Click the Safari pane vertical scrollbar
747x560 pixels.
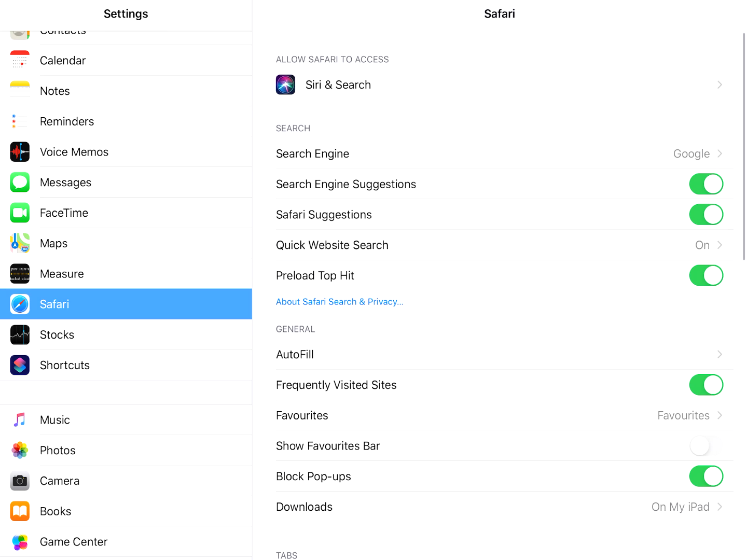coord(744,146)
